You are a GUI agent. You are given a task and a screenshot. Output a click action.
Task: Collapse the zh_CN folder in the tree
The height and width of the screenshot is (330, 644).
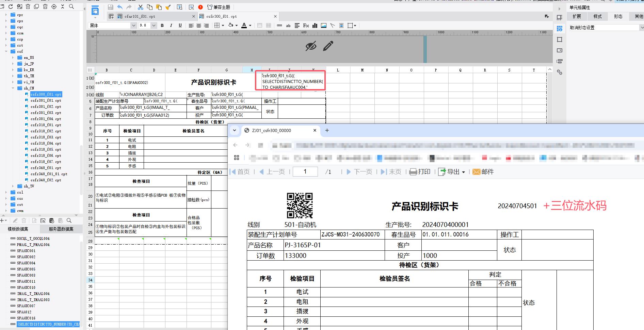(13, 88)
